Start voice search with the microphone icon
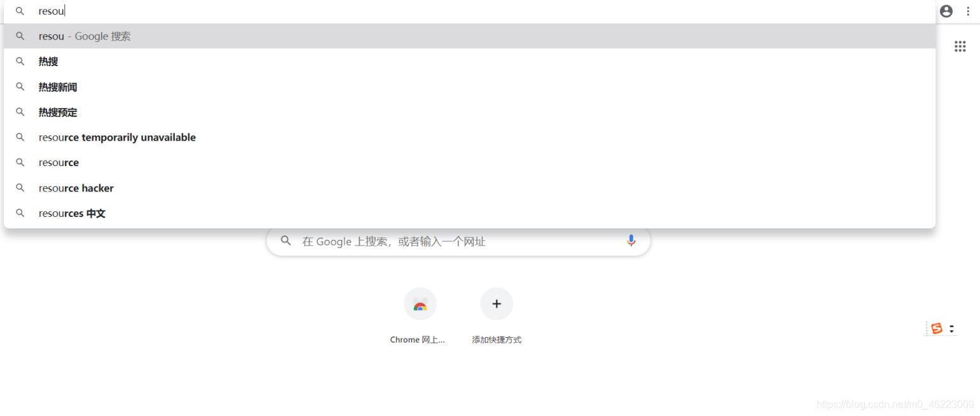Viewport: 980px width, 416px height. (x=631, y=241)
